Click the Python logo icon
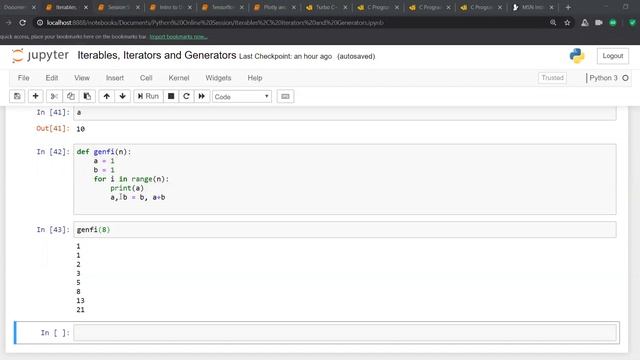 pyautogui.click(x=577, y=56)
